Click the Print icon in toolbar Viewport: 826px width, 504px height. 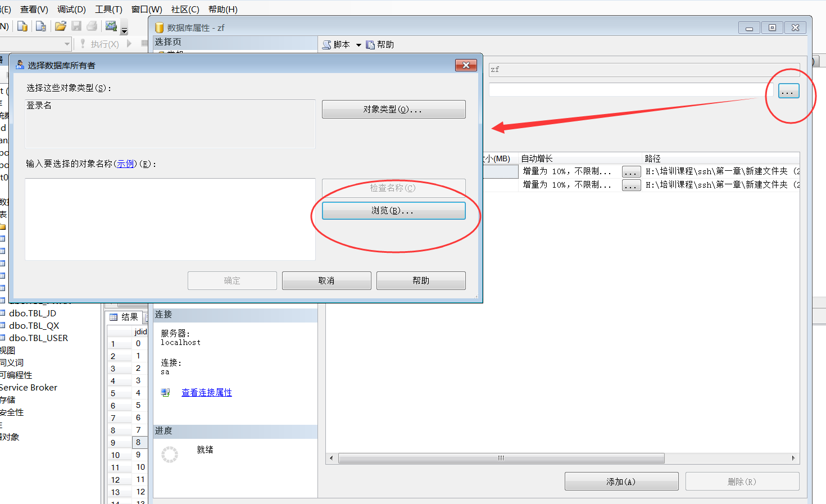point(92,26)
